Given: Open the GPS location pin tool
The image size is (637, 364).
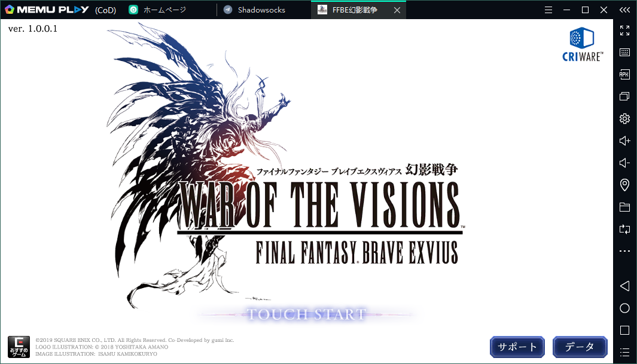Looking at the screenshot, I should point(624,185).
